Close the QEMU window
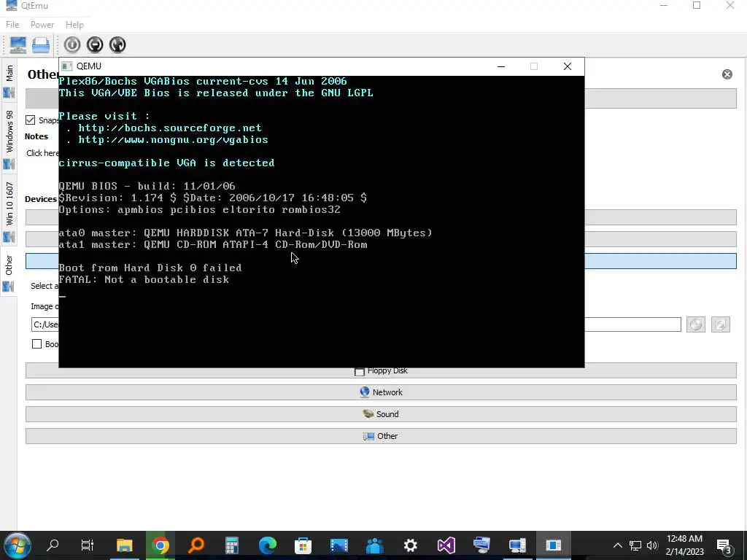747x560 pixels. click(x=568, y=66)
